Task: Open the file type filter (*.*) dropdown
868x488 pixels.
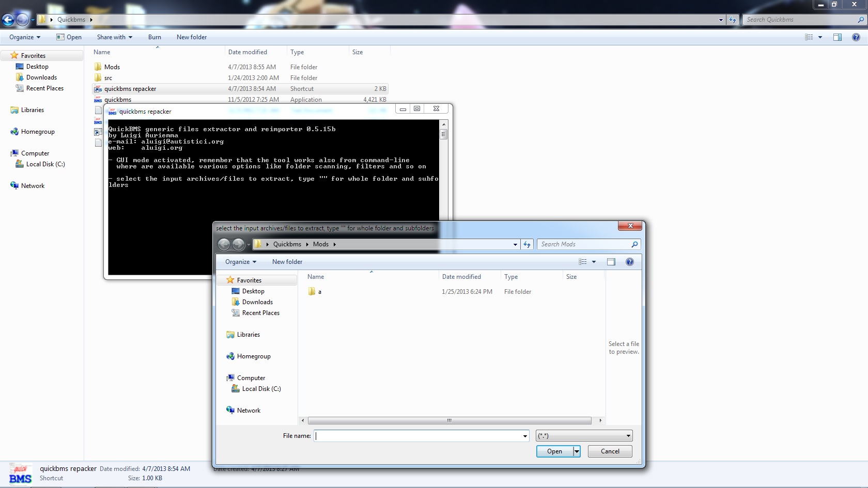Action: coord(584,436)
